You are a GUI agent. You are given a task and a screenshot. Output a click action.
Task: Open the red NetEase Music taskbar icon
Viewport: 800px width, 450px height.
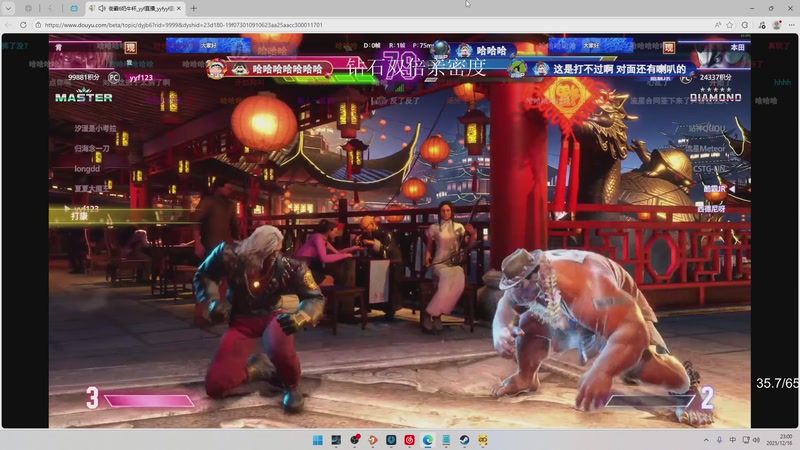[410, 440]
